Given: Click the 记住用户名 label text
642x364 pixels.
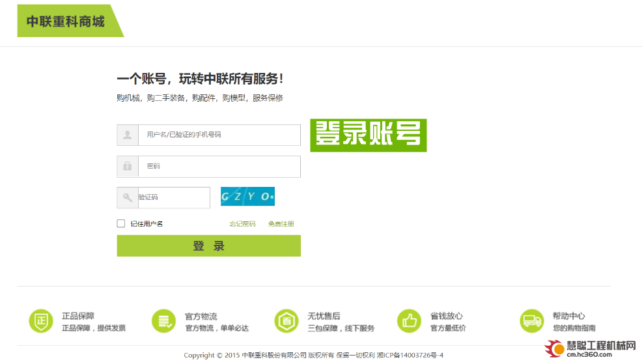Looking at the screenshot, I should (147, 224).
